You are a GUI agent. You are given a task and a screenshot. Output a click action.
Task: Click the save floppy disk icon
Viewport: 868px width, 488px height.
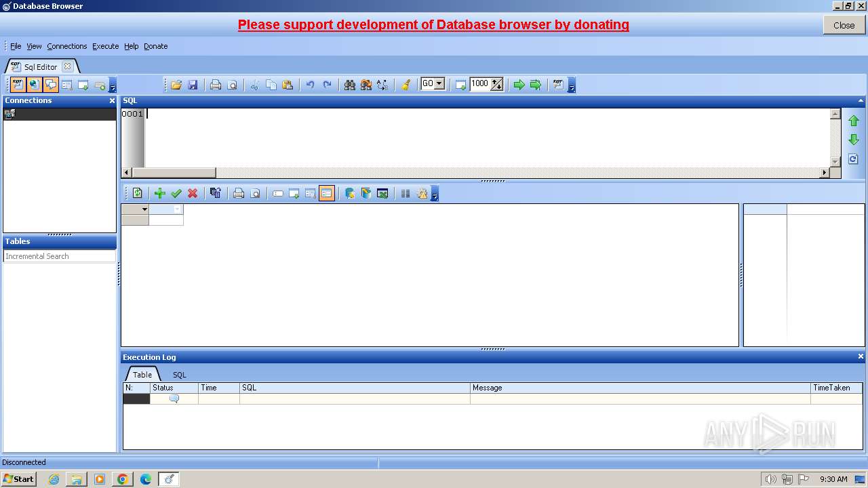click(193, 85)
